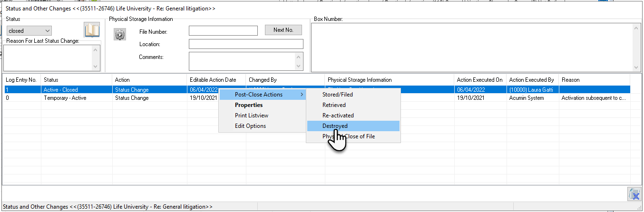Sort by Action column header
Viewport: 644px width, 212px height.
[x=150, y=80]
